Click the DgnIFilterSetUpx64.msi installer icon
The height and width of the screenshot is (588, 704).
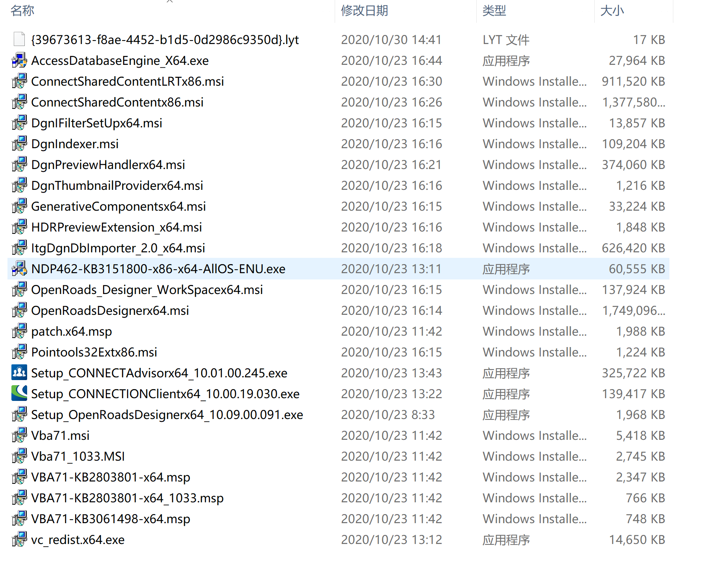point(19,123)
